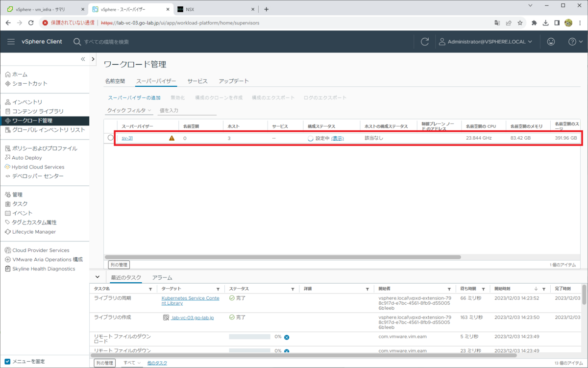Open the sv-31 supervisor link
This screenshot has height=368, width=588.
coord(127,138)
